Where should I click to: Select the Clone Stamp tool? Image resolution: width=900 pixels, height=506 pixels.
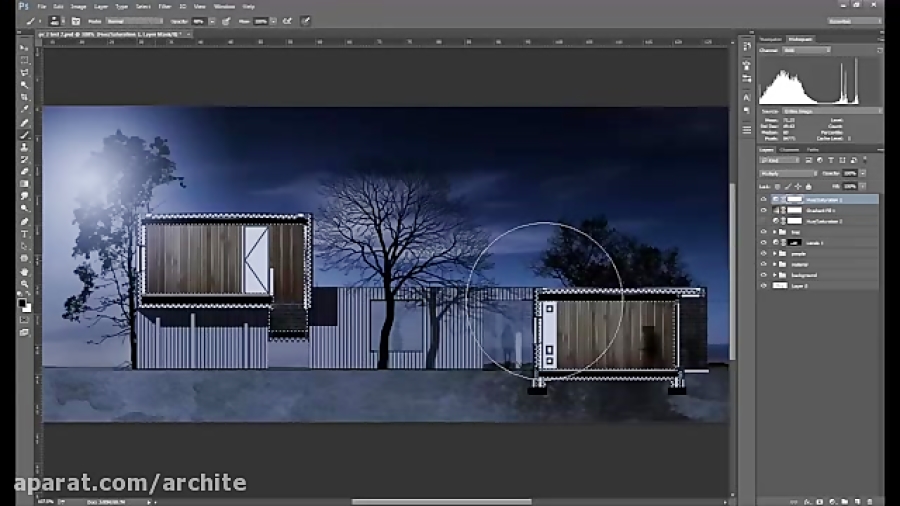[x=24, y=147]
